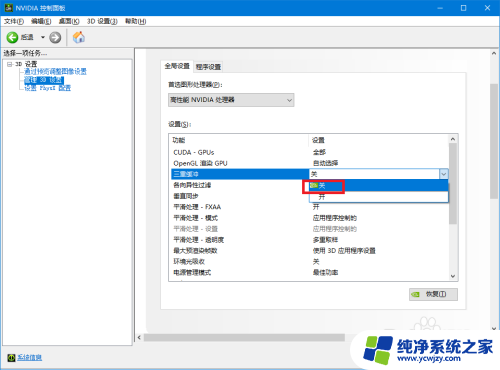Click the 多重取样 setting value
This screenshot has width=500, height=370.
click(325, 240)
